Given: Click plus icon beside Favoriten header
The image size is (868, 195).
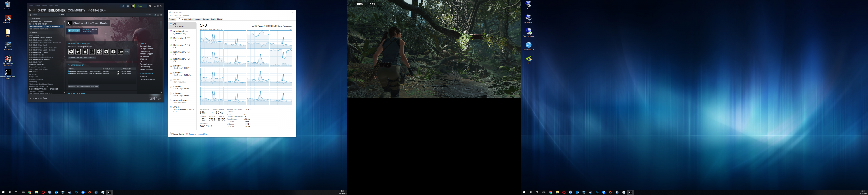Looking at the screenshot, I should tap(64, 19).
